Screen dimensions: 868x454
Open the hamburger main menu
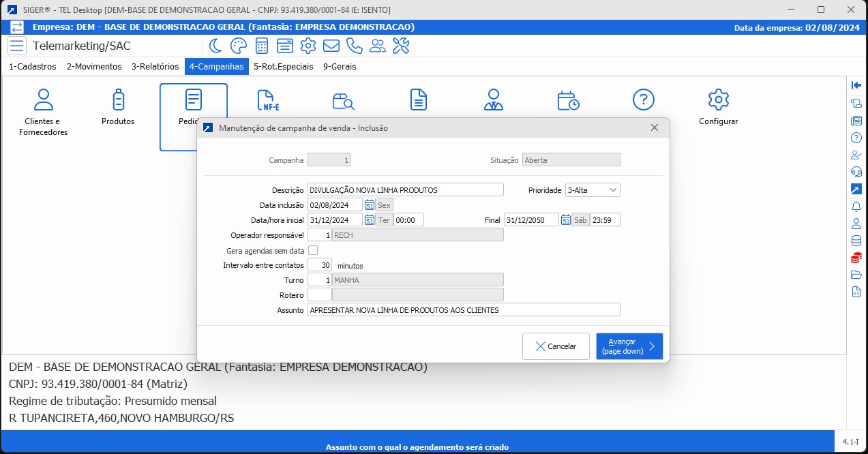pos(17,46)
